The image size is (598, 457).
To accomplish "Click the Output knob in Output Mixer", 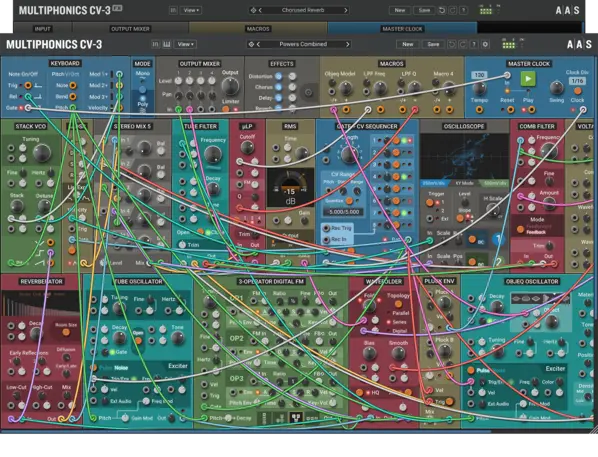I will tap(230, 86).
